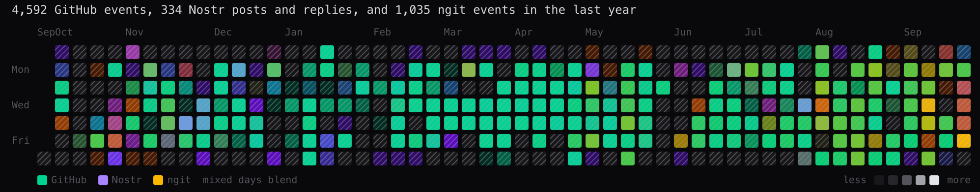
Task: Select the bright yellow last cell in Fri row
Action: click(x=964, y=141)
